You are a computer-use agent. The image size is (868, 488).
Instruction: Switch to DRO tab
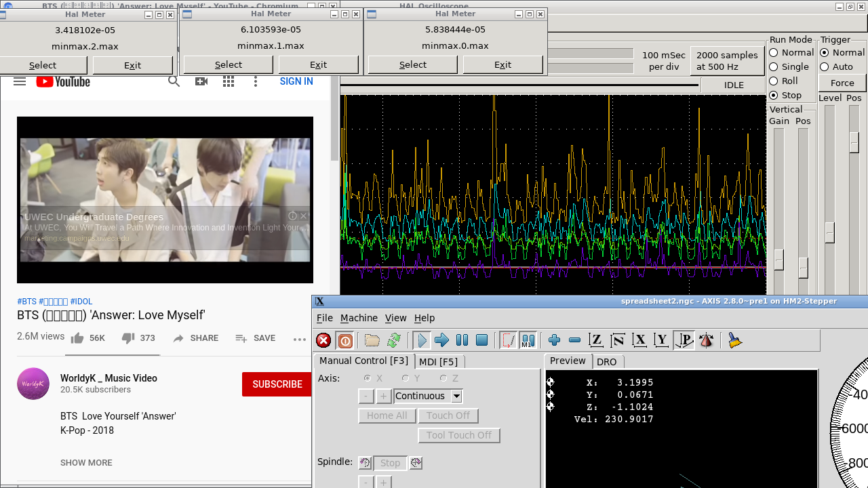(606, 362)
